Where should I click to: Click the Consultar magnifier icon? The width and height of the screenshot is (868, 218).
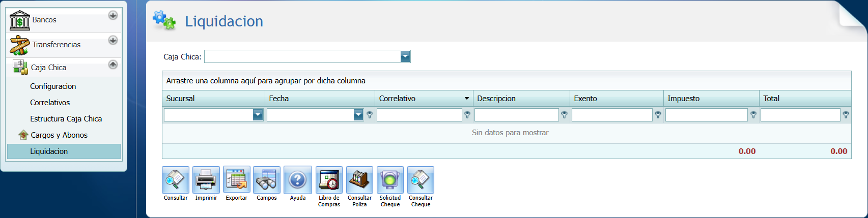click(x=176, y=180)
